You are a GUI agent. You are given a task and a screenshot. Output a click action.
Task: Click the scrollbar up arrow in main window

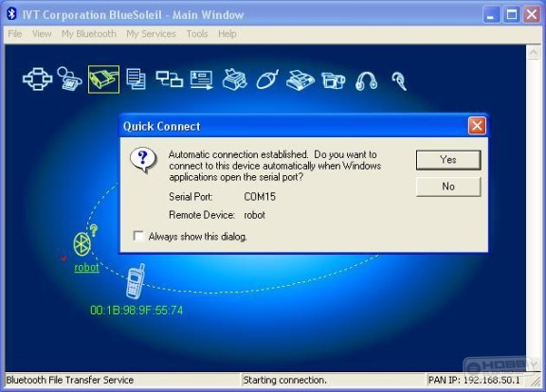(534, 52)
